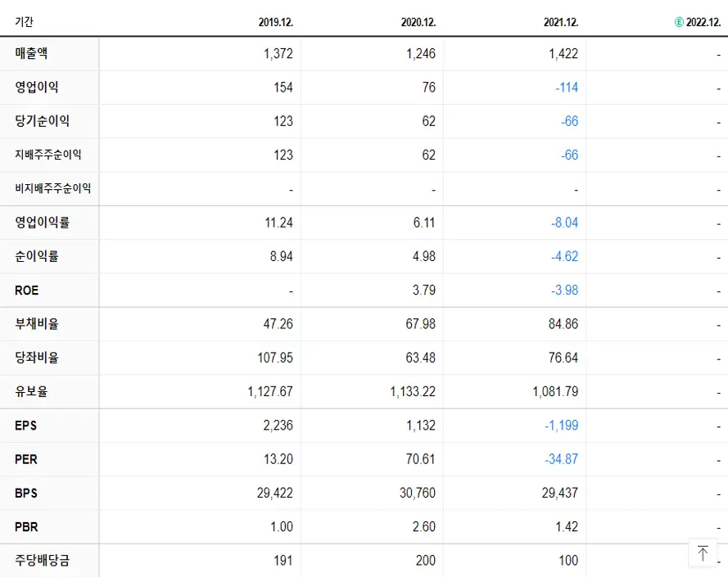
Task: Click the 유보율 value 1,081.79
Action: 555,392
